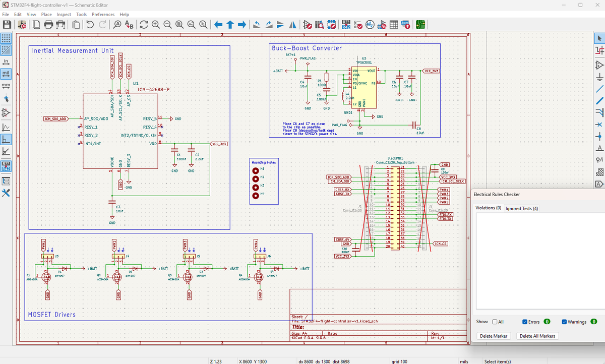Open the Simulator waveform icon
The width and height of the screenshot is (605, 364).
[370, 24]
